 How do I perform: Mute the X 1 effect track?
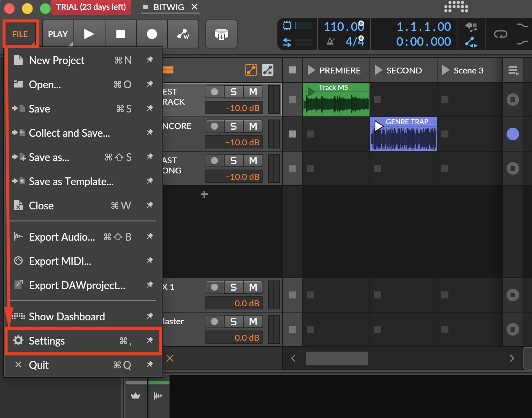253,287
